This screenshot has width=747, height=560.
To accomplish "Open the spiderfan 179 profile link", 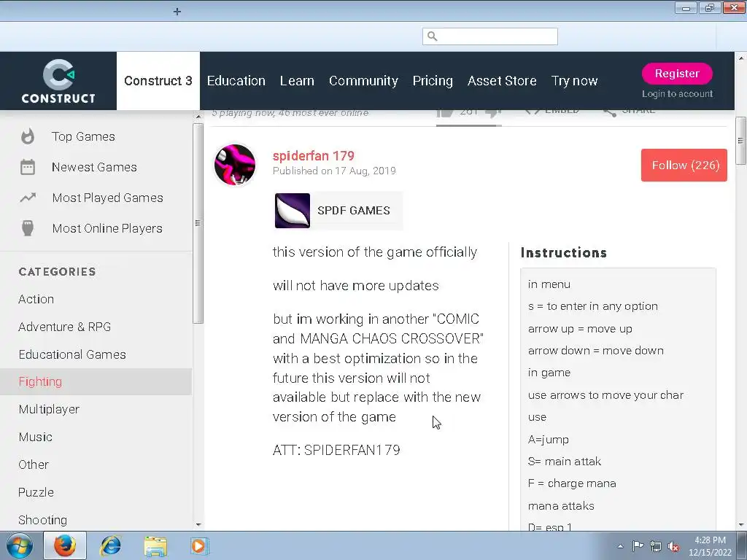I will [x=314, y=156].
